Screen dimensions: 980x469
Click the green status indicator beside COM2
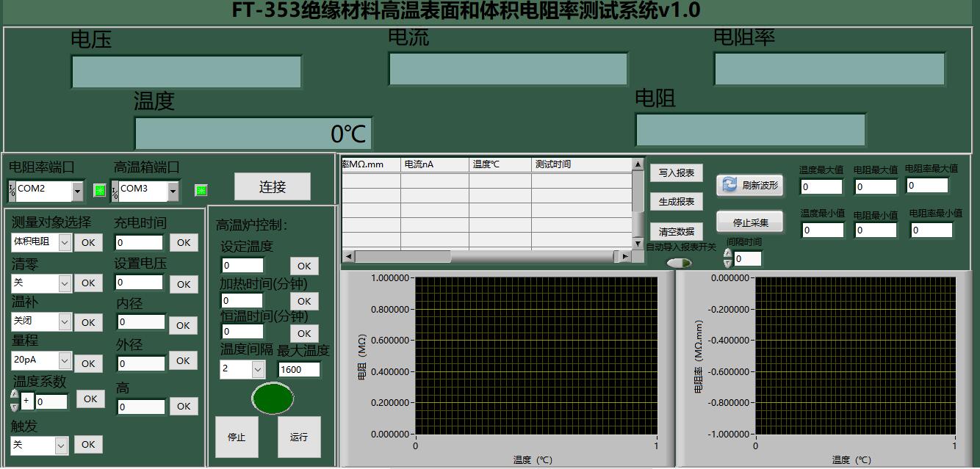tap(100, 191)
